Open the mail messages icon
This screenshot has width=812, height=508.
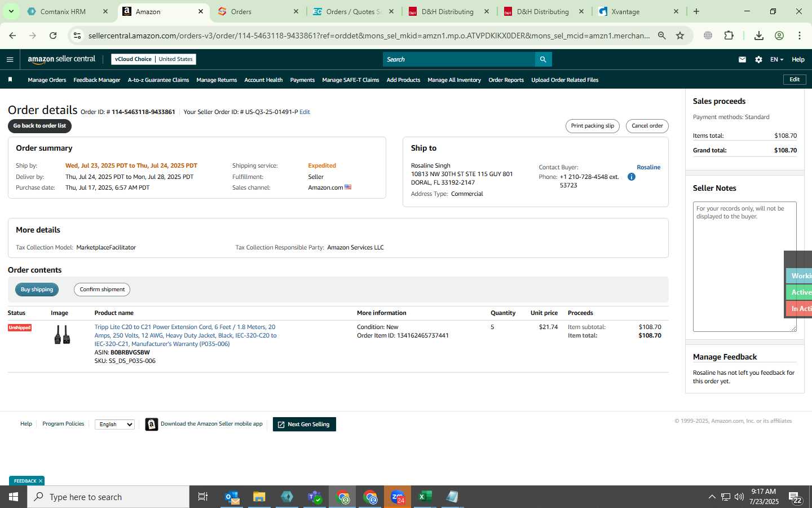tap(742, 59)
